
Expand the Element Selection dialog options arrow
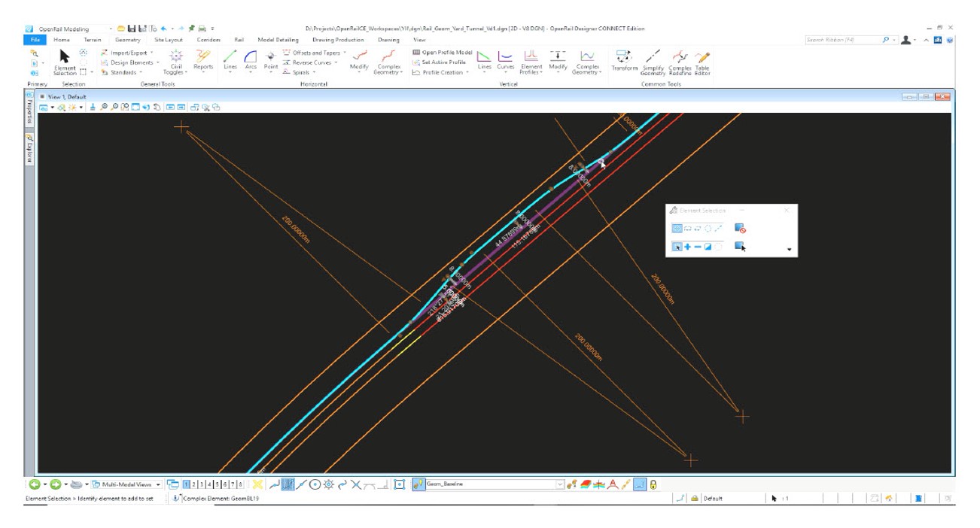pos(789,250)
